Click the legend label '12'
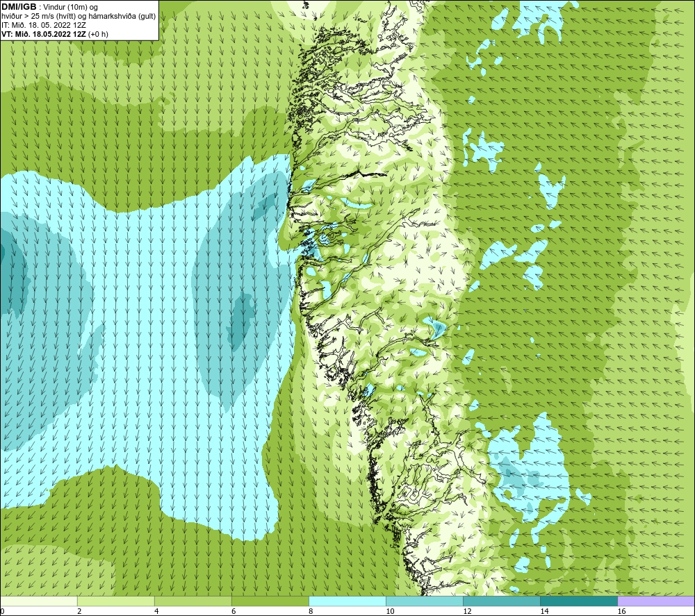 pyautogui.click(x=467, y=611)
